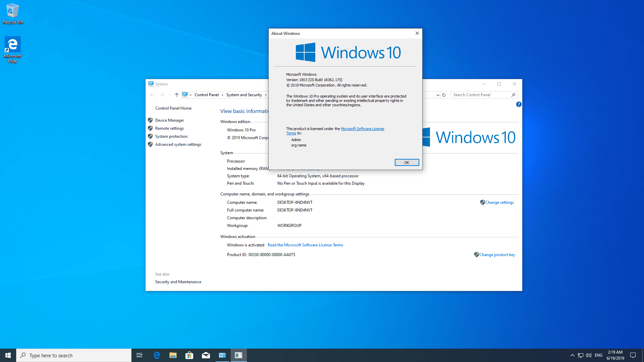
Task: Open Task View icon on taskbar
Action: pos(140,355)
